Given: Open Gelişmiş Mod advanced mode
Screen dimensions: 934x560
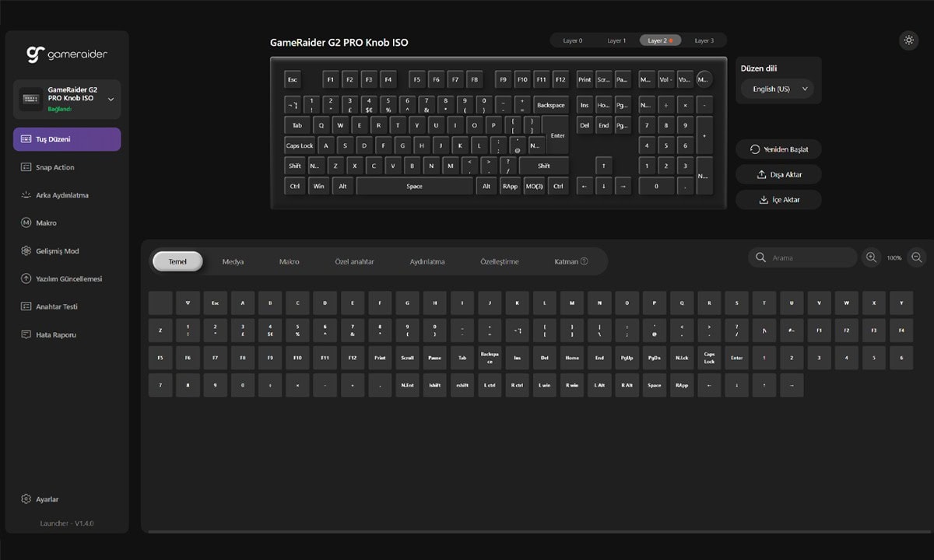Looking at the screenshot, I should point(67,251).
